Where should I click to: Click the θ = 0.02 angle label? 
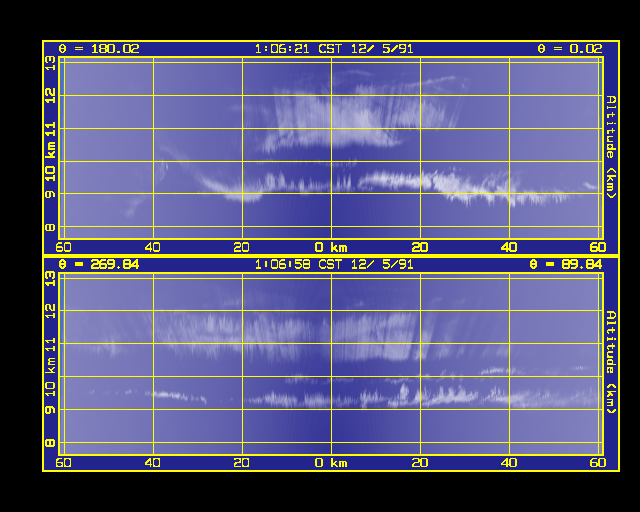(x=570, y=49)
